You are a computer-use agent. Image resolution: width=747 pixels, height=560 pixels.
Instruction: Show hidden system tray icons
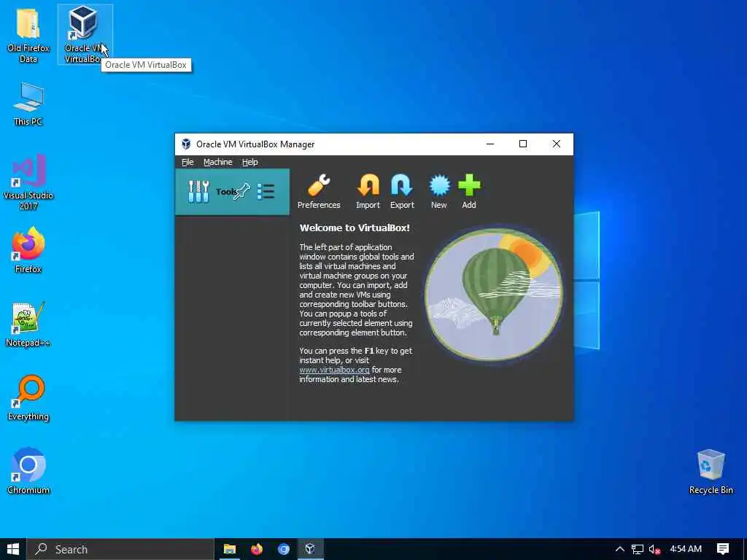click(620, 549)
